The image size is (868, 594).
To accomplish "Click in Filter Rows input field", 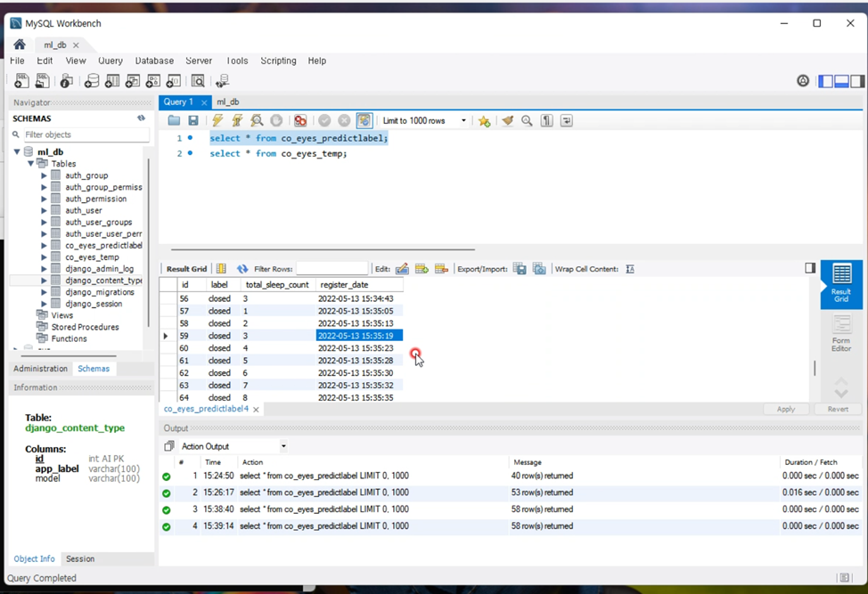I will coord(332,269).
